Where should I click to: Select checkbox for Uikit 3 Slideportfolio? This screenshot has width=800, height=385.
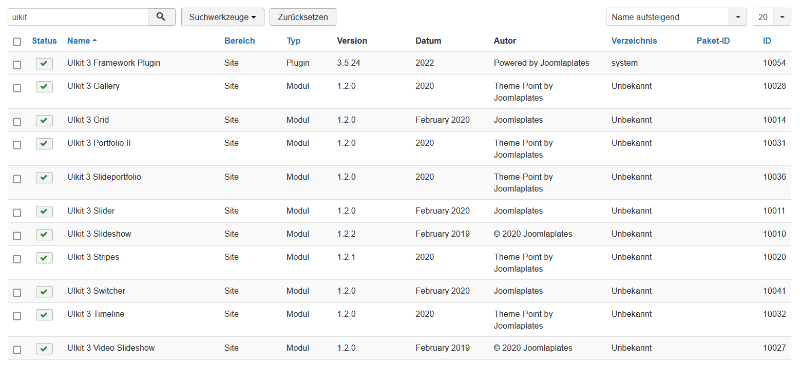pos(17,179)
